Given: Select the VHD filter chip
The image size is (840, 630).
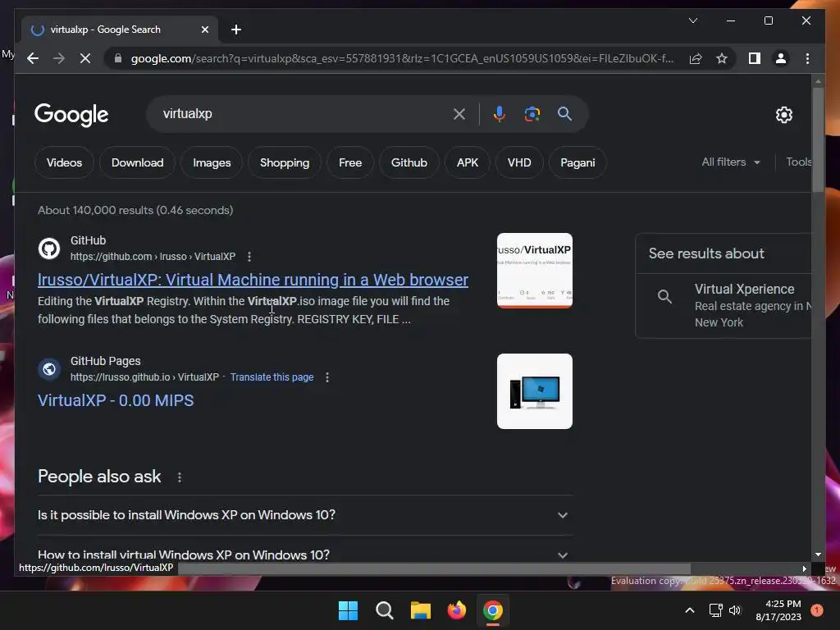Looking at the screenshot, I should (x=519, y=162).
